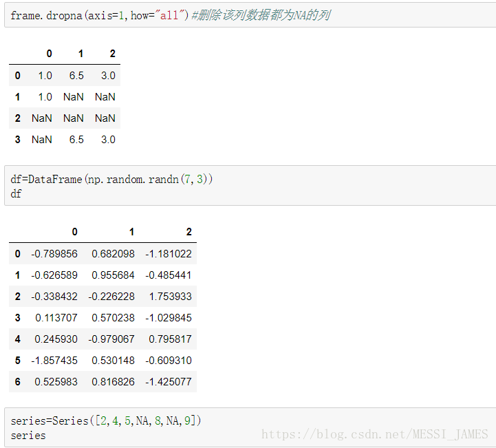496x448 pixels.
Task: Select value 0.795817 in df table
Action: click(x=170, y=339)
